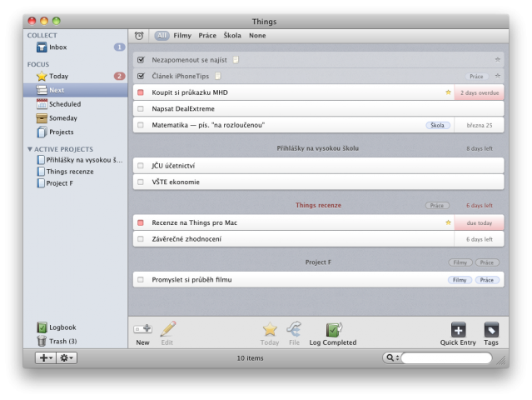Check off Závěrečné zhodnocení

pyautogui.click(x=141, y=239)
